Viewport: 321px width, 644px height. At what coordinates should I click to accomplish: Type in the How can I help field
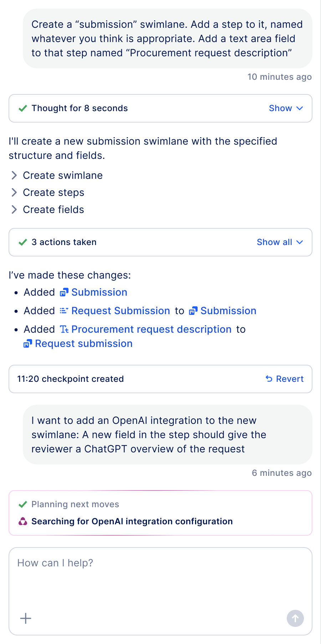[160, 577]
